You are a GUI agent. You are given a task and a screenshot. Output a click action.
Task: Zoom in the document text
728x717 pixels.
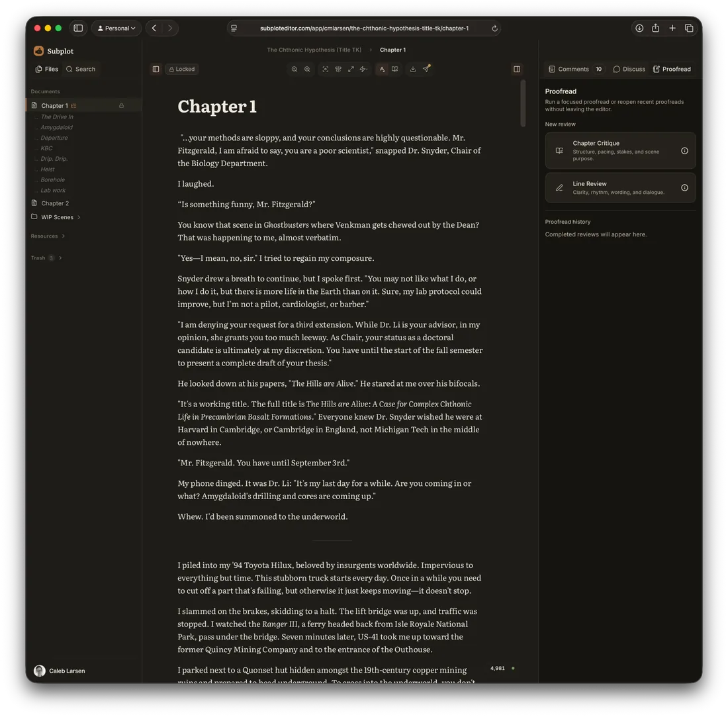click(307, 70)
